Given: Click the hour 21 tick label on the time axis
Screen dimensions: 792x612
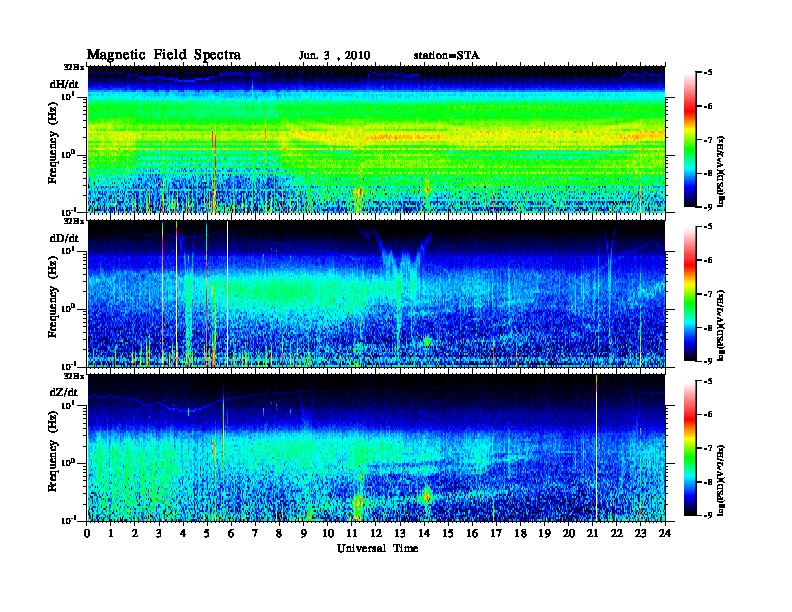Looking at the screenshot, I should coord(592,533).
